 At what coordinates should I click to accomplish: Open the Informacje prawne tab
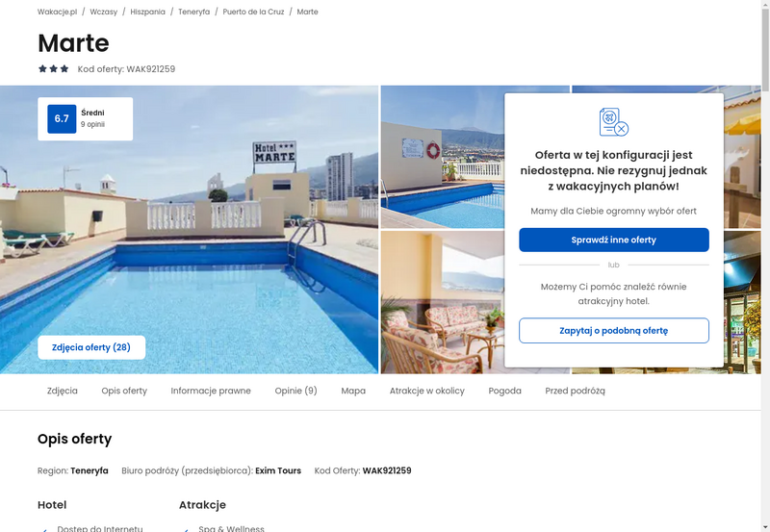(x=211, y=391)
